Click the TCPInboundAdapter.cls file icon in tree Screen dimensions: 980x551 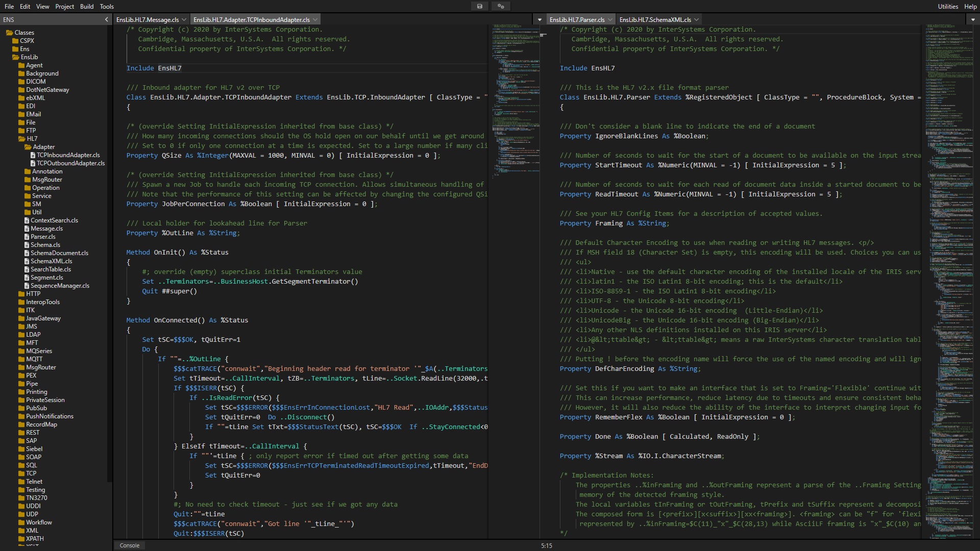tap(33, 155)
